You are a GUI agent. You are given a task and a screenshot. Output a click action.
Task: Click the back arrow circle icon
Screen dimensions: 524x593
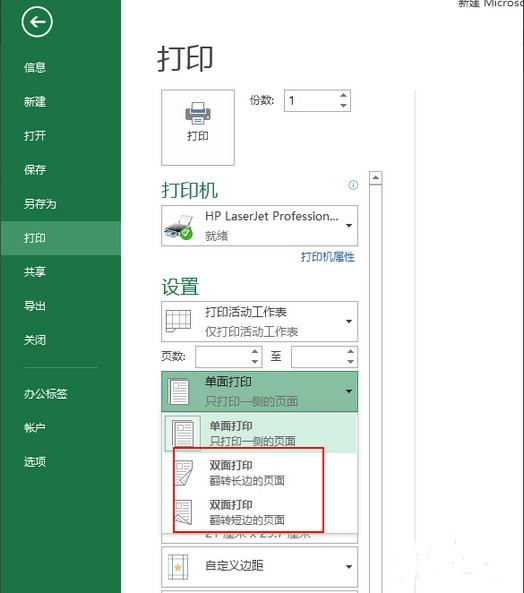37,22
